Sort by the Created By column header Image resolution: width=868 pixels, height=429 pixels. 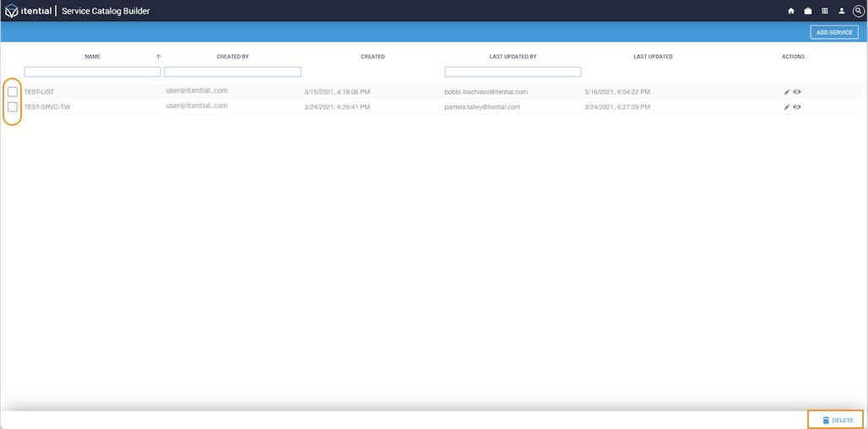coord(232,57)
